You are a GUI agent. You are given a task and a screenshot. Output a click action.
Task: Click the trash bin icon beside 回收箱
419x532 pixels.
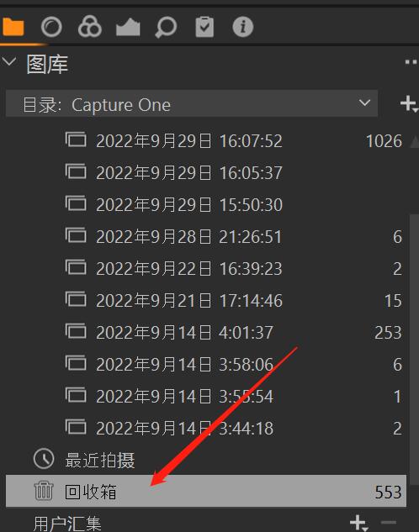[x=44, y=491]
